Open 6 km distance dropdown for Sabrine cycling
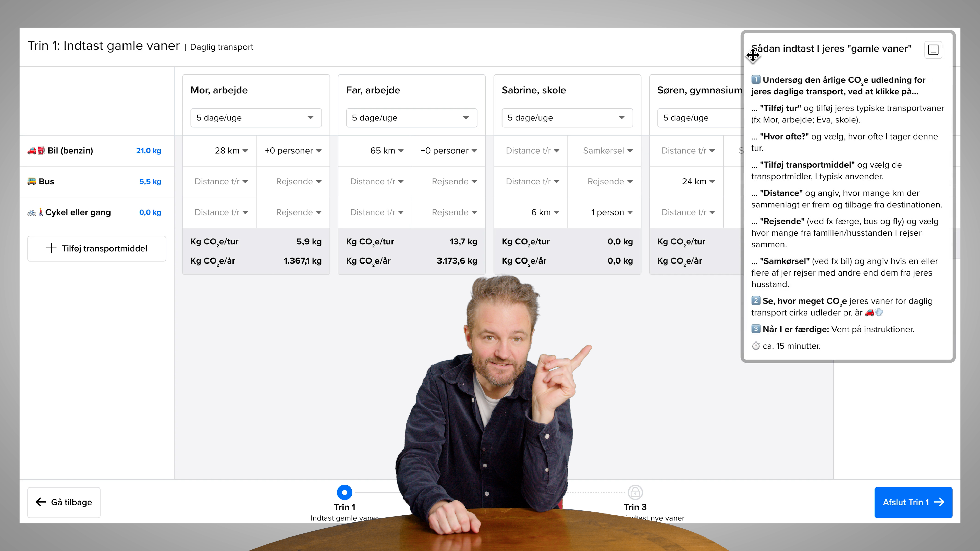The height and width of the screenshot is (551, 980). click(531, 212)
